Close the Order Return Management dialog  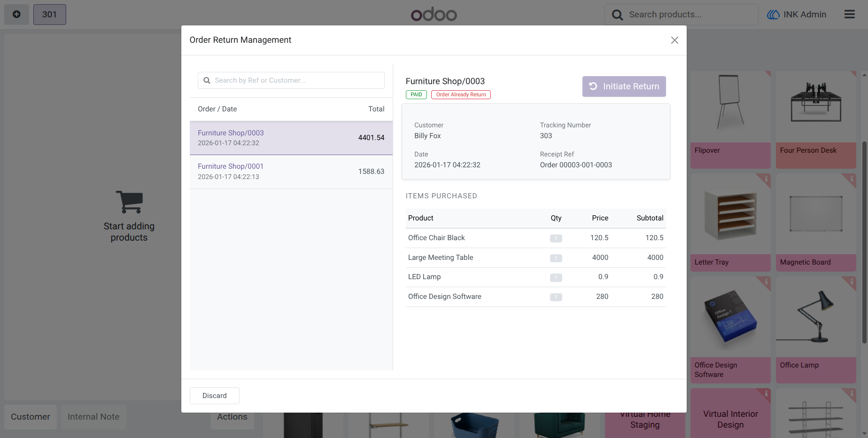tap(674, 40)
